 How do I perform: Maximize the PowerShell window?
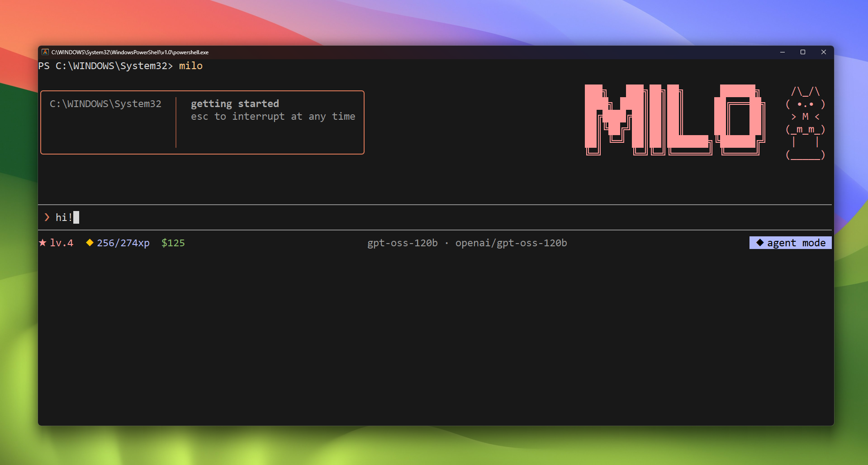803,52
